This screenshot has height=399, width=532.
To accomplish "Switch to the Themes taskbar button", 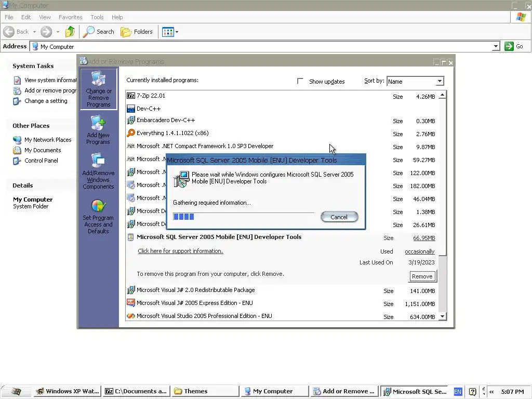I will coord(205,391).
